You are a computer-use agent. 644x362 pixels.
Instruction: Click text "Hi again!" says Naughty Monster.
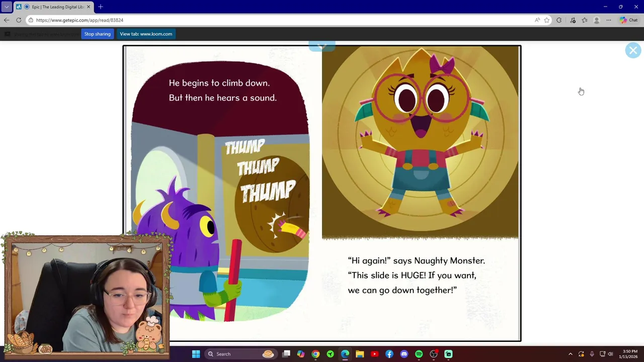[x=417, y=260]
